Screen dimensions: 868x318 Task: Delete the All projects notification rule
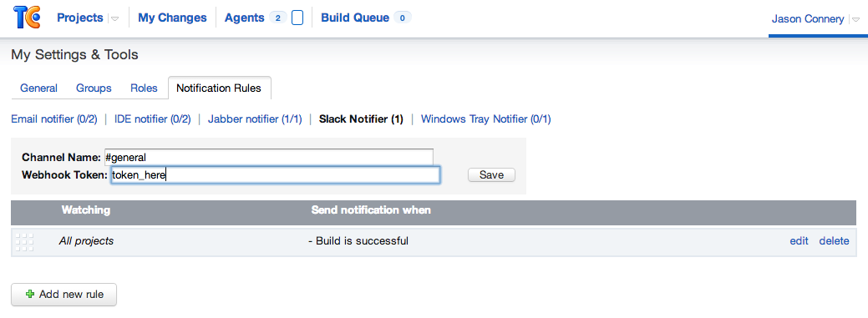click(835, 240)
